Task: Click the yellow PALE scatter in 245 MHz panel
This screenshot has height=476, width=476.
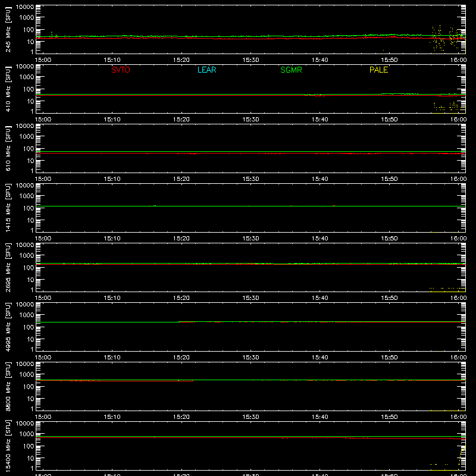Action: tap(447, 38)
